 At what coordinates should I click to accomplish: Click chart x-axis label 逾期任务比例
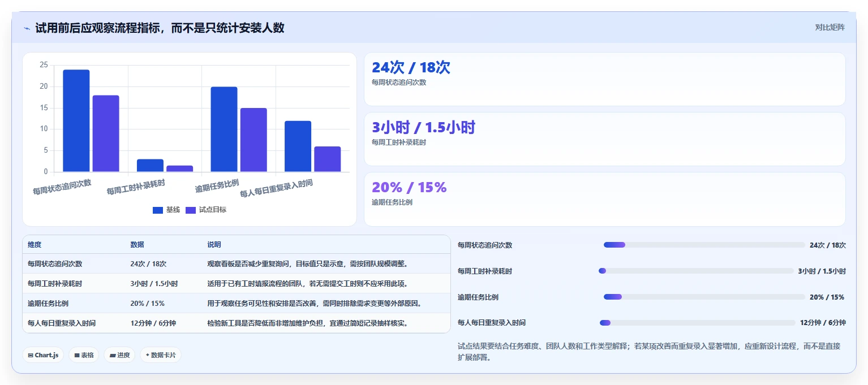(217, 185)
